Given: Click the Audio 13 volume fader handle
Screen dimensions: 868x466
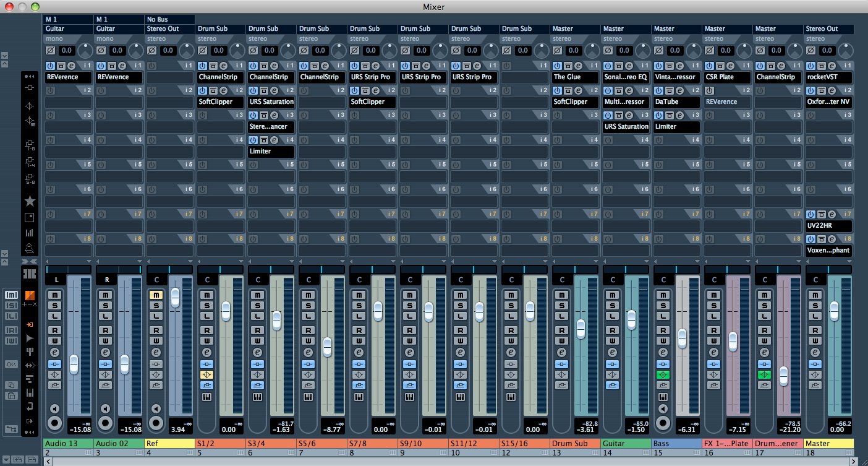Looking at the screenshot, I should click(74, 364).
